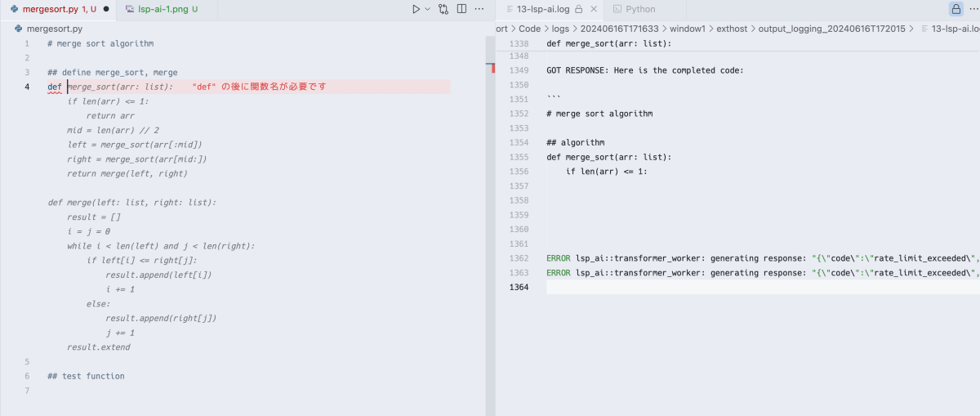Close the 13-lsp-ai.log tab
The height and width of the screenshot is (416, 980).
pos(594,9)
